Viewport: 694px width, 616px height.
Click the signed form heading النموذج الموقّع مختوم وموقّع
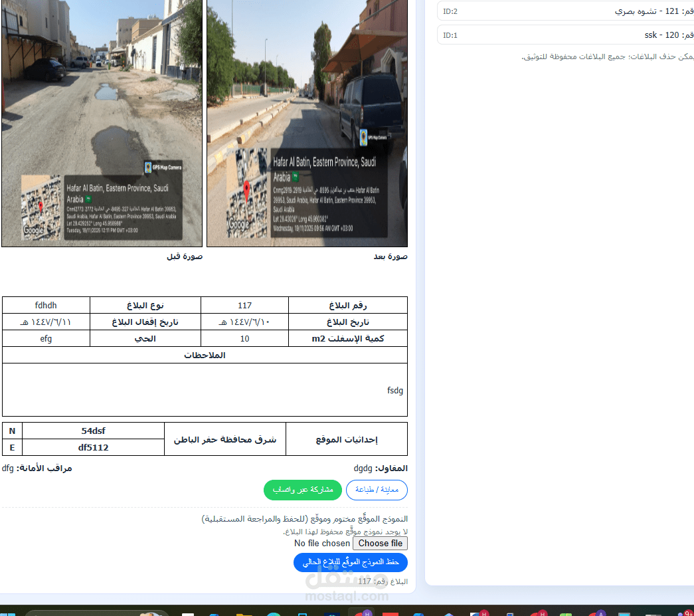pos(305,518)
